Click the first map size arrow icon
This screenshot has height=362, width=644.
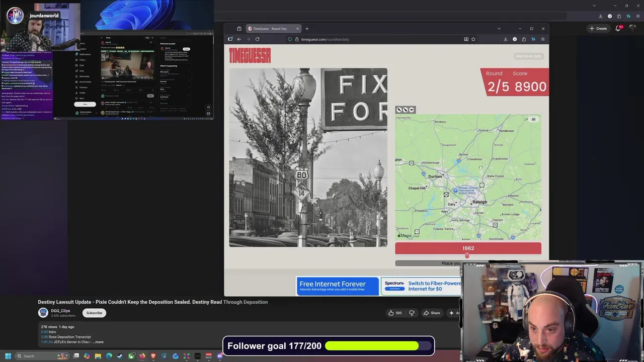pyautogui.click(x=399, y=110)
